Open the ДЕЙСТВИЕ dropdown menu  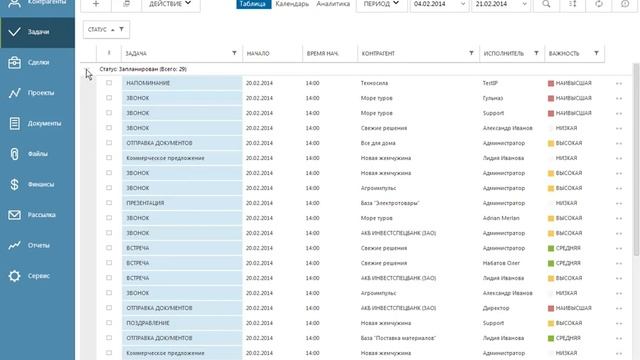pyautogui.click(x=171, y=4)
